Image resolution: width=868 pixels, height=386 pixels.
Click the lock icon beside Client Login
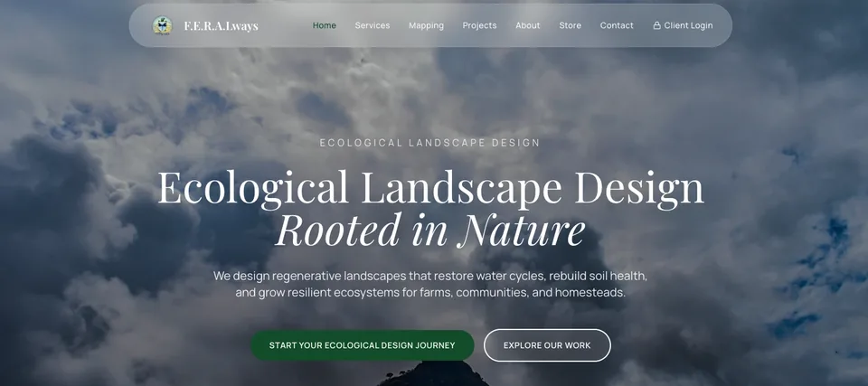click(x=656, y=25)
